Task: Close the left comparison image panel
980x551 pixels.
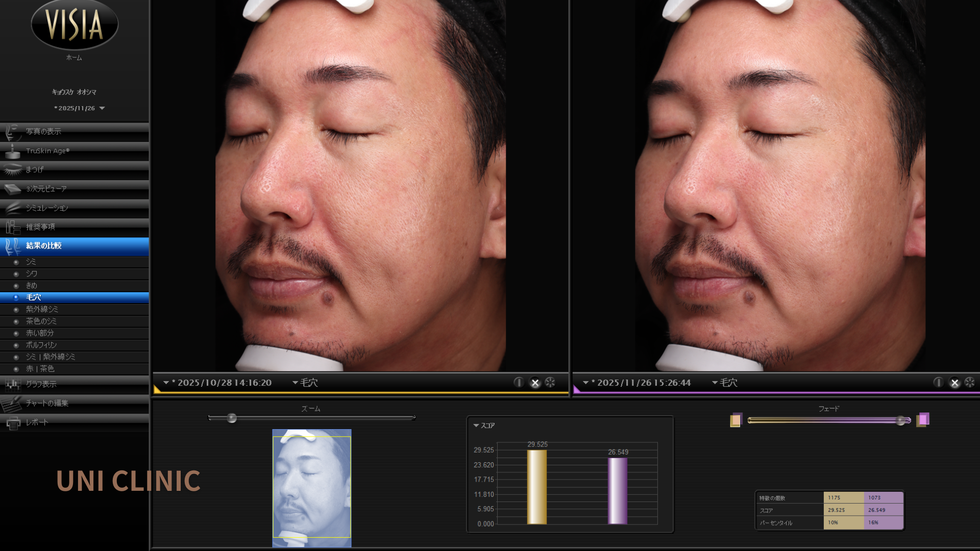Action: pyautogui.click(x=535, y=383)
